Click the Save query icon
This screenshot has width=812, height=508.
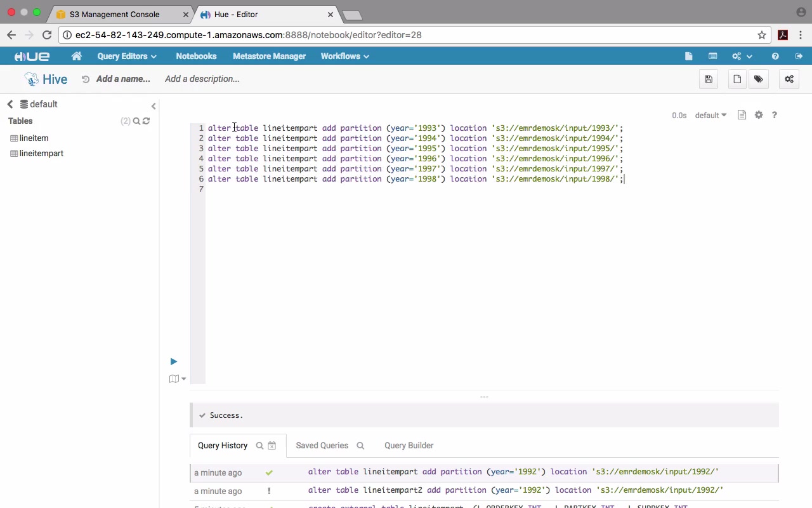tap(709, 79)
